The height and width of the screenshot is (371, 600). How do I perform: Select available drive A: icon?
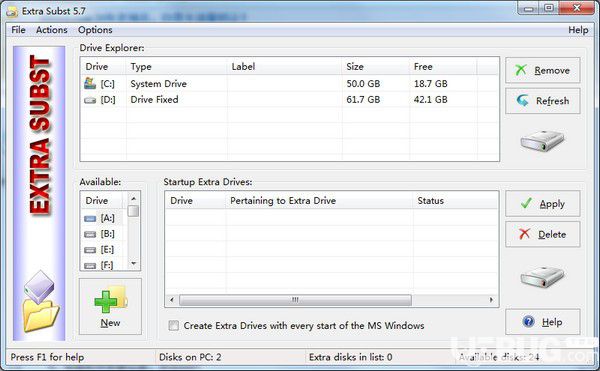[x=90, y=219]
